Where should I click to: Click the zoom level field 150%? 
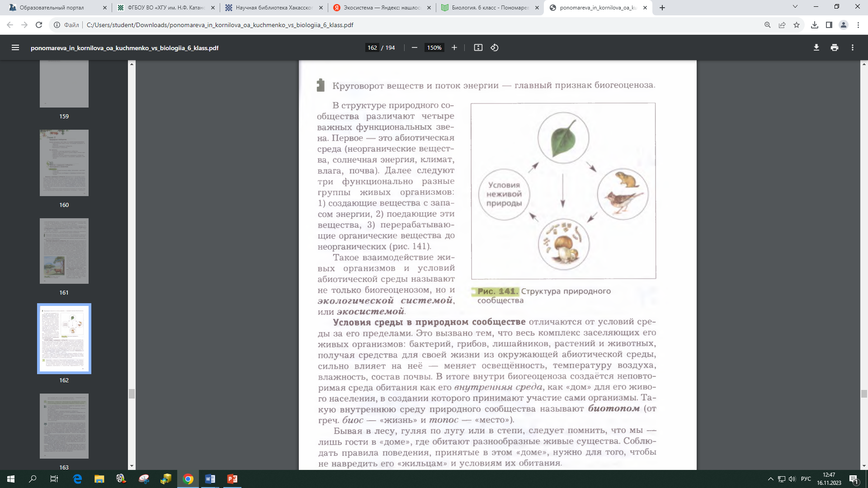point(434,47)
